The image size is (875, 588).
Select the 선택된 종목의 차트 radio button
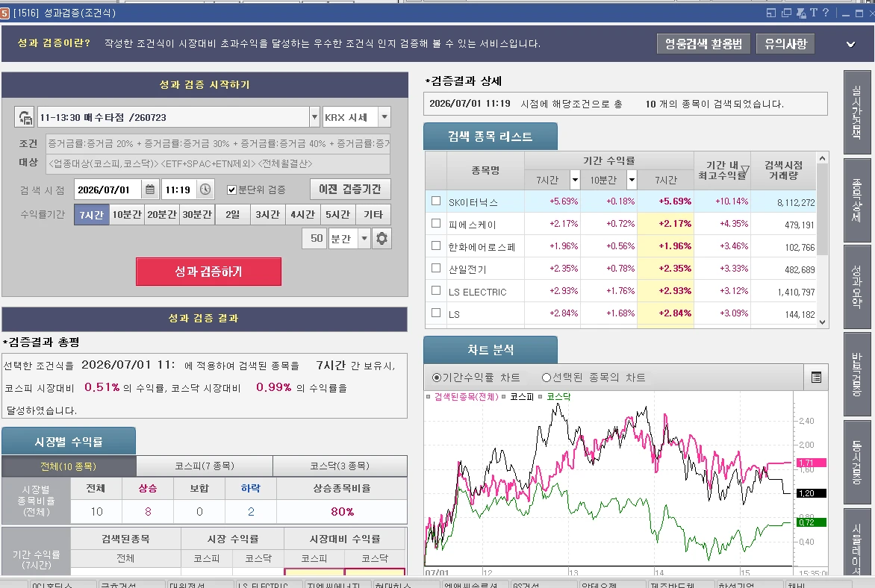tap(547, 378)
